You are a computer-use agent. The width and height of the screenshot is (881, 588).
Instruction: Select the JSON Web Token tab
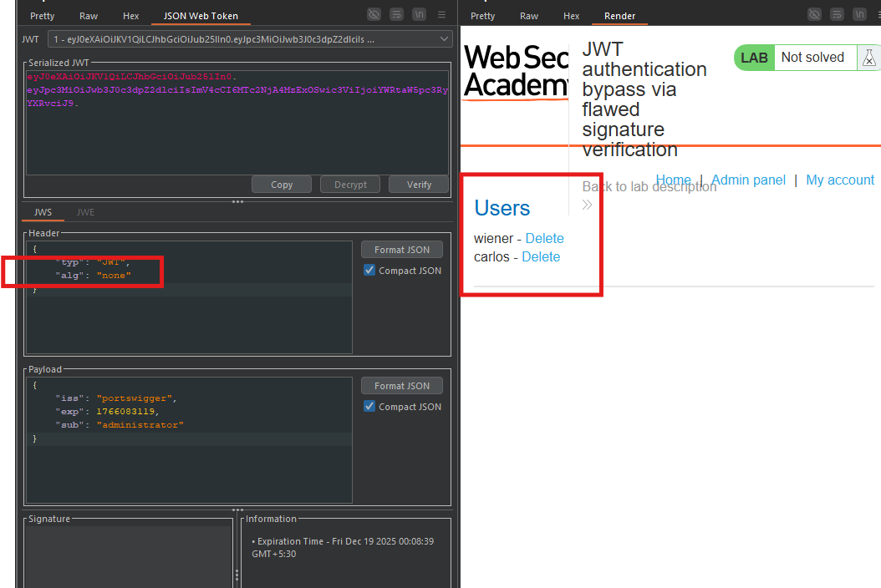tap(201, 16)
